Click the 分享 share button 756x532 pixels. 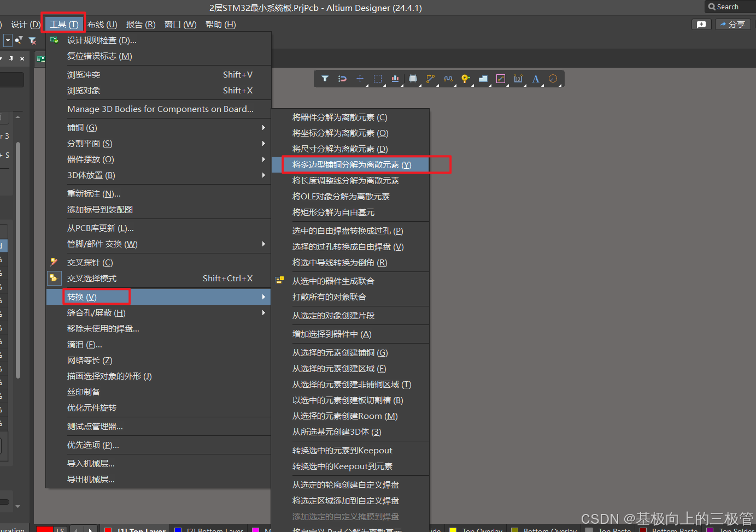[x=732, y=24]
